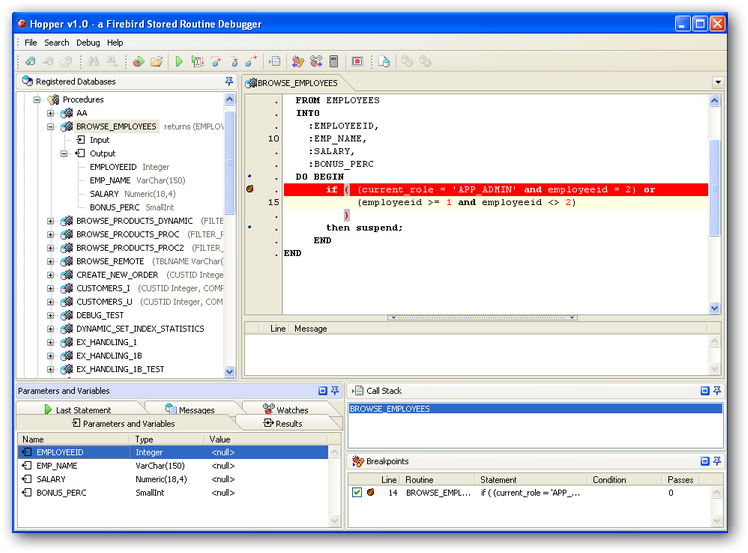The image size is (748, 553).
Task: Click the Name column header
Action: (74, 439)
